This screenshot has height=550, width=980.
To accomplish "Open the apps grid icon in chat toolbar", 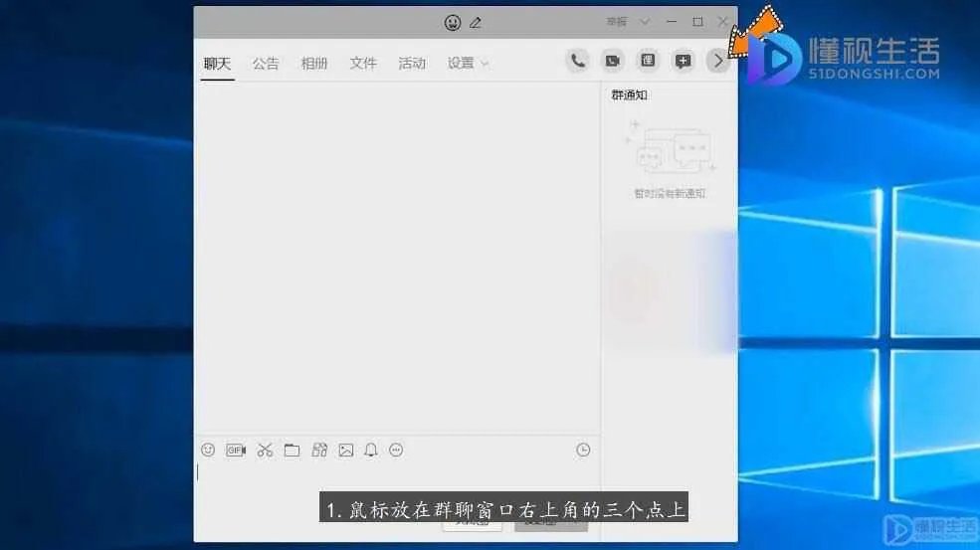I will point(319,450).
